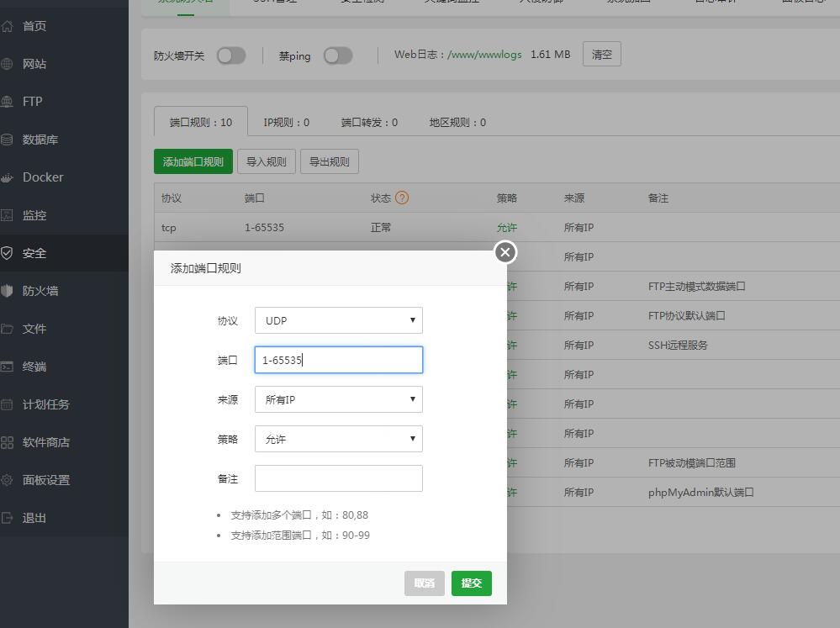Click the 正常 status cell
840x628 pixels.
tap(381, 227)
